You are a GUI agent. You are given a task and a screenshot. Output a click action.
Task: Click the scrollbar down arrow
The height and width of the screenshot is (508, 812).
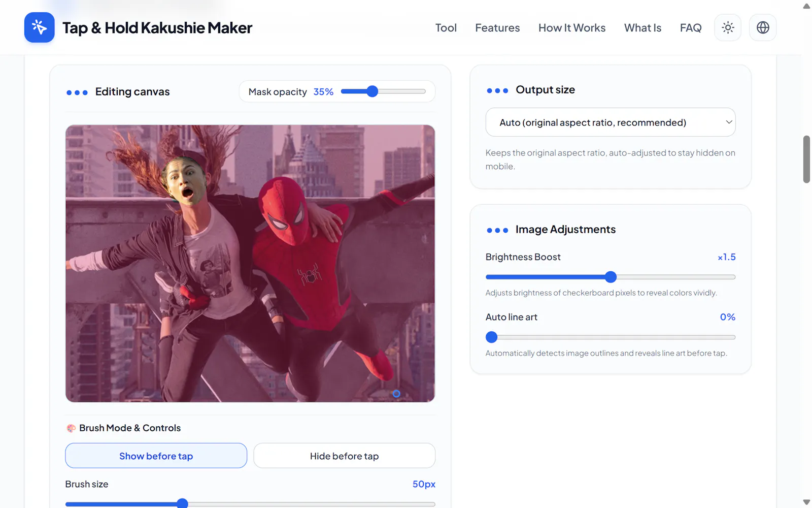806,502
